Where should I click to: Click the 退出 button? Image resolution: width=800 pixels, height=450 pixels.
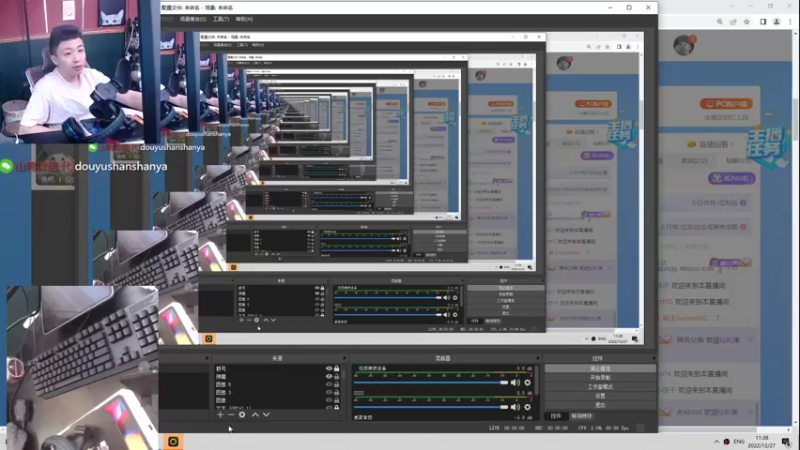click(600, 405)
